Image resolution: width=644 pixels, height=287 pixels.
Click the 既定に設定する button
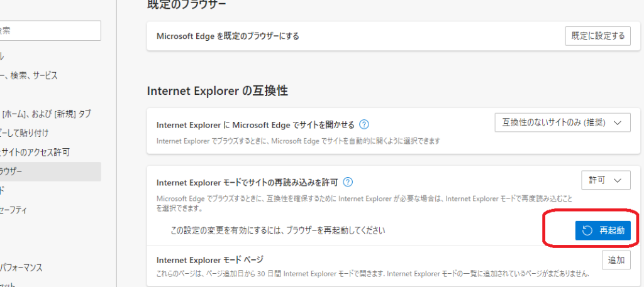pos(597,36)
